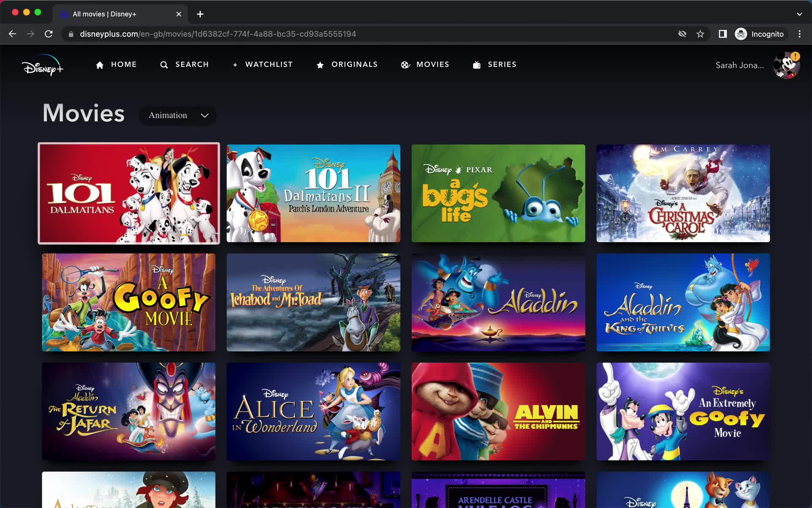Click the Home house icon
The width and height of the screenshot is (812, 508).
(x=100, y=65)
